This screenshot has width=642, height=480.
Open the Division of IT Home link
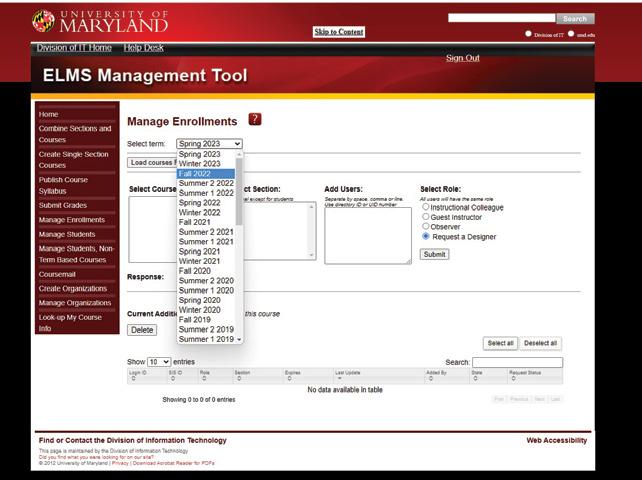(x=74, y=48)
